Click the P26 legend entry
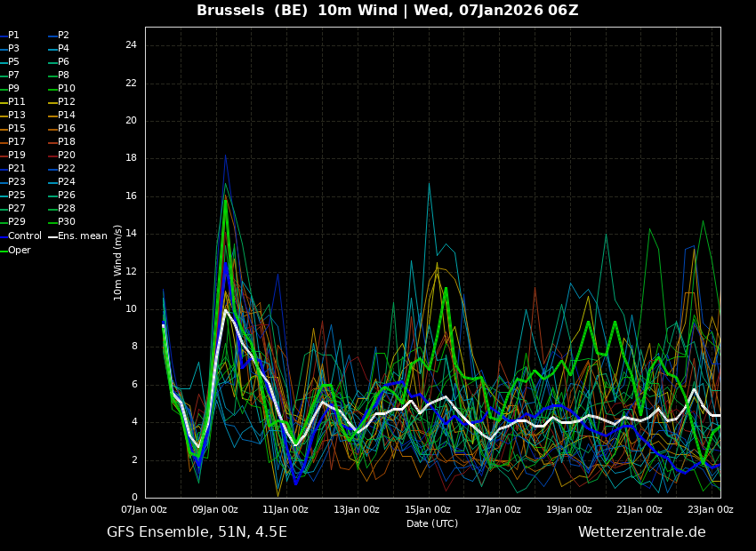The width and height of the screenshot is (756, 551). point(61,195)
